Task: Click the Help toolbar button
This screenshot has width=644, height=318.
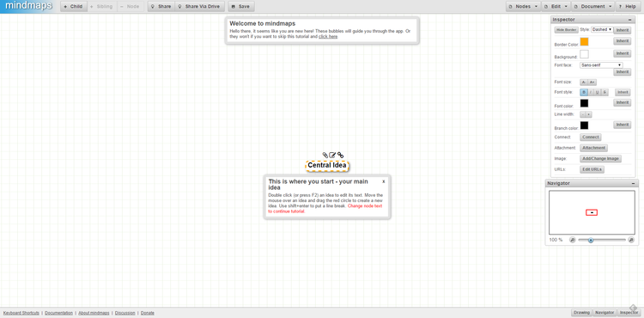Action: click(627, 7)
